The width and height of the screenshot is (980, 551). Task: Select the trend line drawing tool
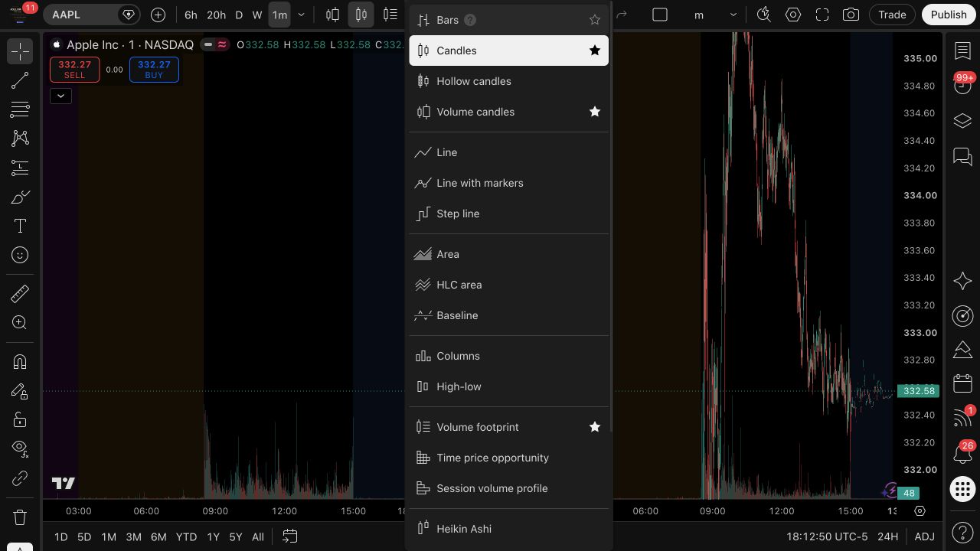(20, 80)
